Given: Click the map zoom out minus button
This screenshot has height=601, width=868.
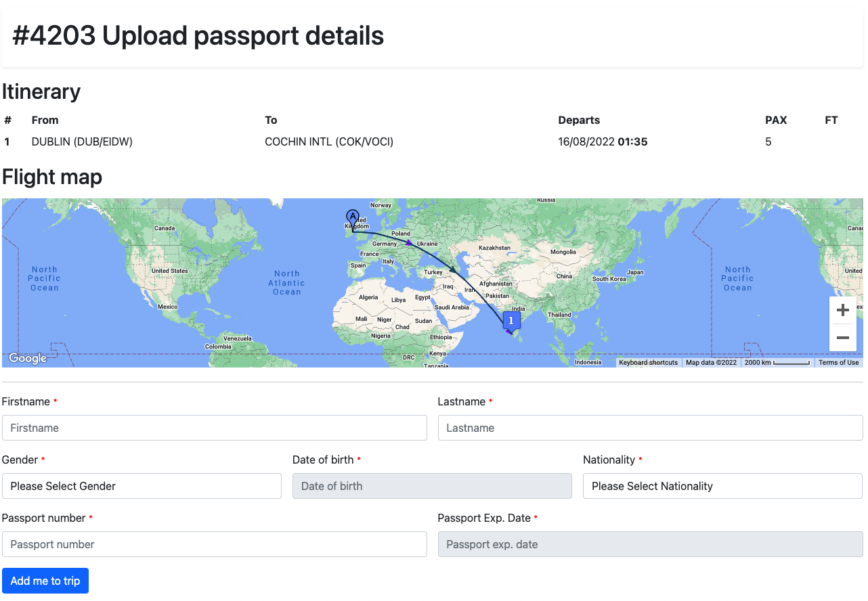Looking at the screenshot, I should [842, 338].
